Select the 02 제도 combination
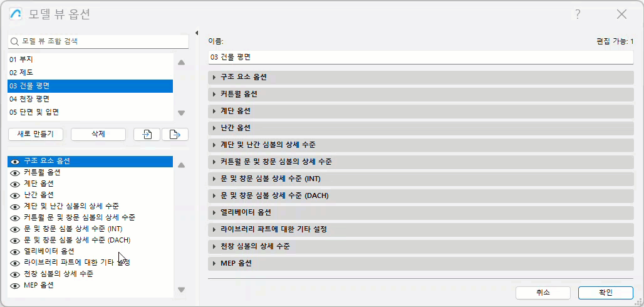This screenshot has width=644, height=307. (90, 73)
